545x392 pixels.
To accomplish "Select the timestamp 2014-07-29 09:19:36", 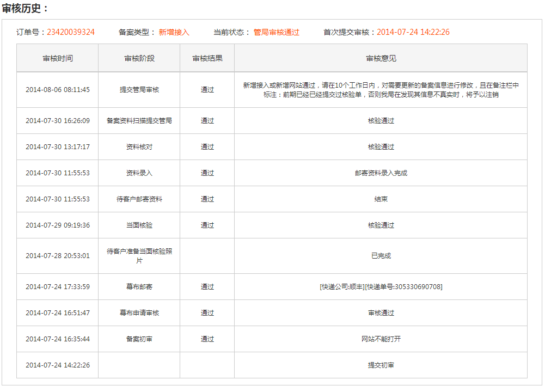I will [x=58, y=225].
